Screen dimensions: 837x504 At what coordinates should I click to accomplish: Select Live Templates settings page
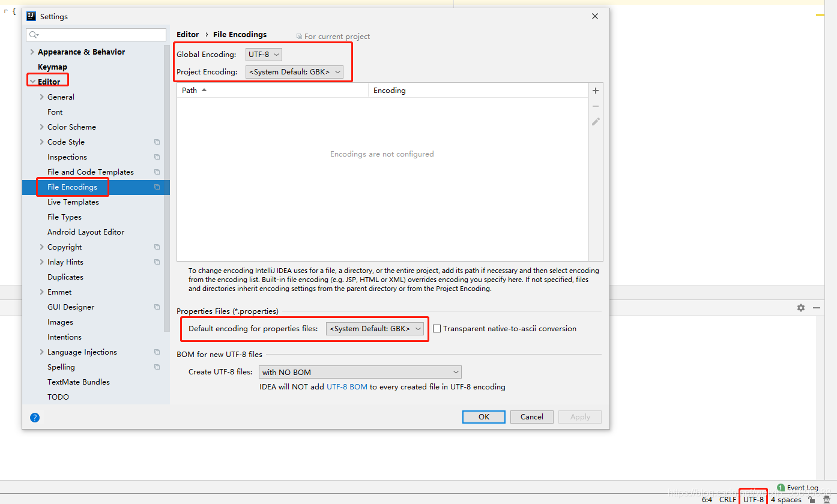coord(73,202)
